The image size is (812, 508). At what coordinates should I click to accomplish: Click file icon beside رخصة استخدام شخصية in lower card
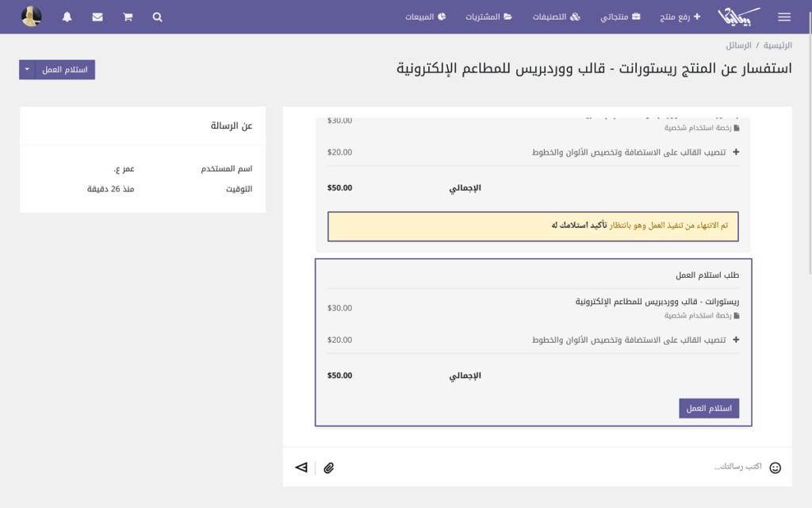[x=737, y=316]
